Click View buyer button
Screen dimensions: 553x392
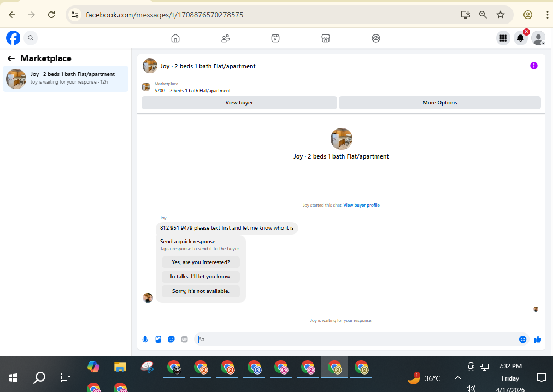tap(239, 103)
